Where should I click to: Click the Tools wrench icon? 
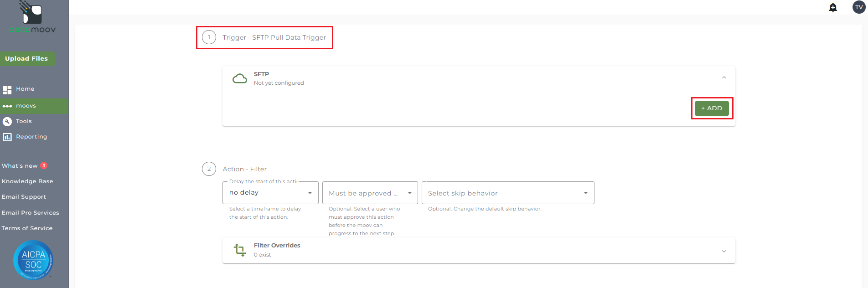(x=7, y=121)
